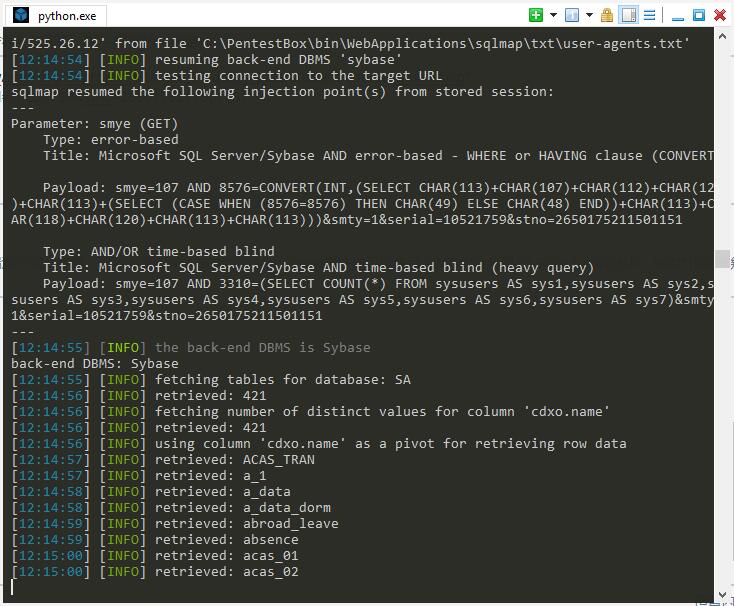Image resolution: width=734 pixels, height=606 pixels.
Task: Click 'Type: AND/OR time-based blind' line
Action: [x=159, y=251]
